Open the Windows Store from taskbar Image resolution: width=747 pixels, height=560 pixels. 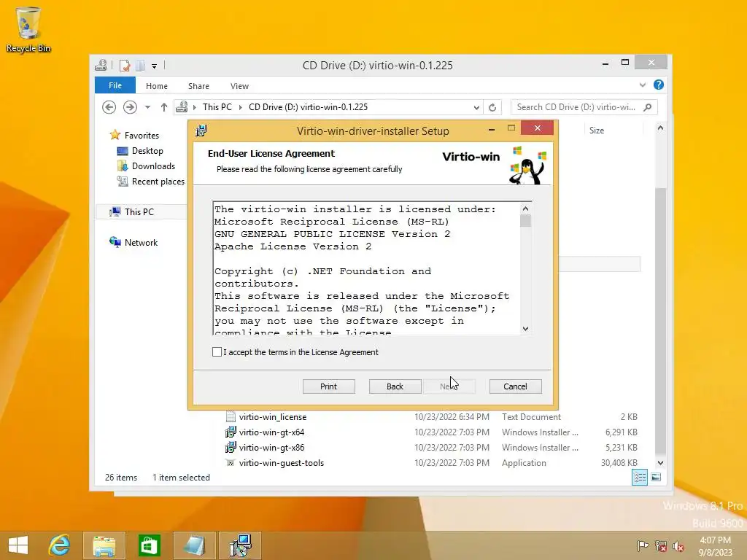click(149, 545)
